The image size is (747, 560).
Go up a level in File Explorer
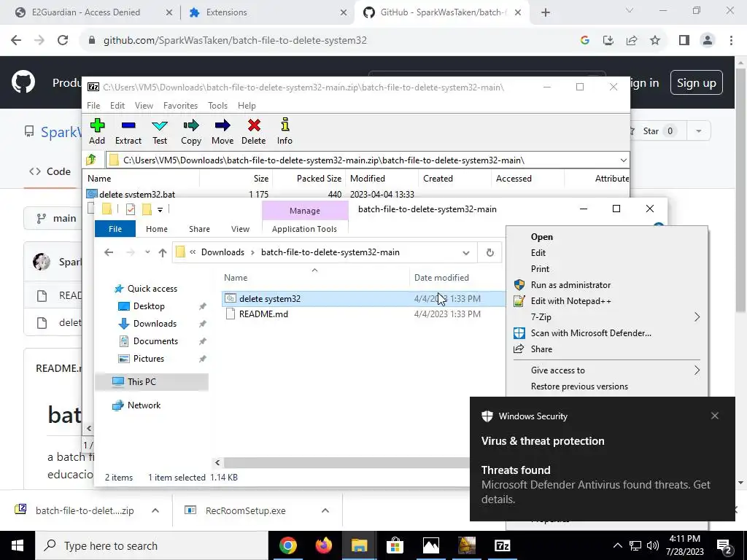(163, 252)
